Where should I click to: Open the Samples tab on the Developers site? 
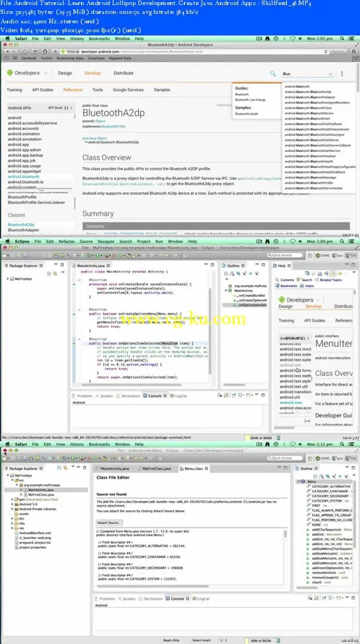point(162,89)
